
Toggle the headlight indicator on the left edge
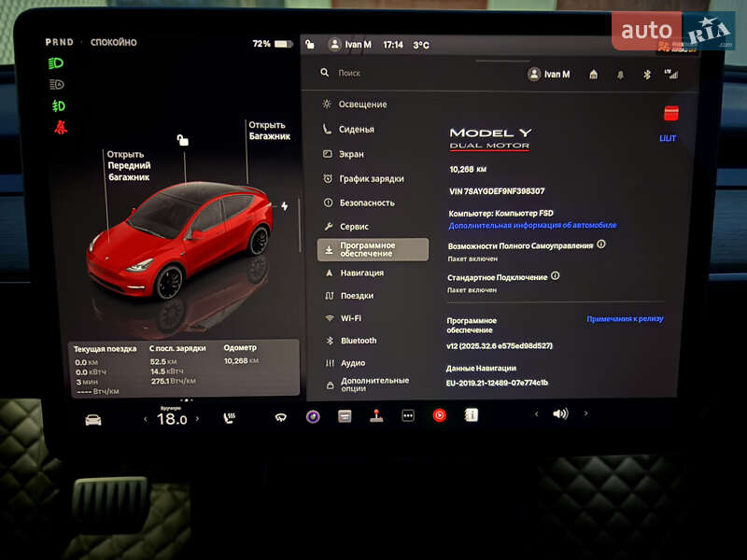(57, 64)
